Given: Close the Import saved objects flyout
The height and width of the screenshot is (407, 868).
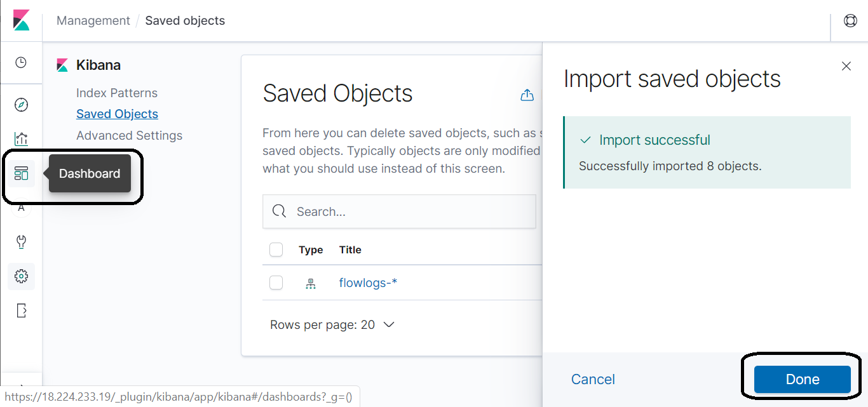Looking at the screenshot, I should coord(846,66).
